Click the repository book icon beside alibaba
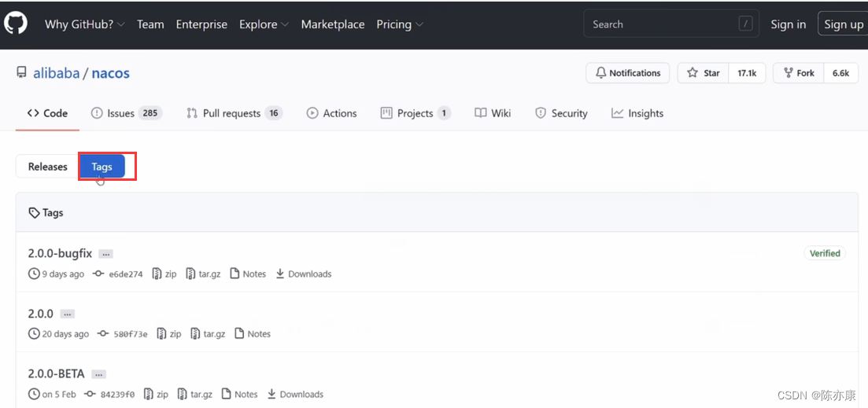This screenshot has height=408, width=868. click(21, 73)
